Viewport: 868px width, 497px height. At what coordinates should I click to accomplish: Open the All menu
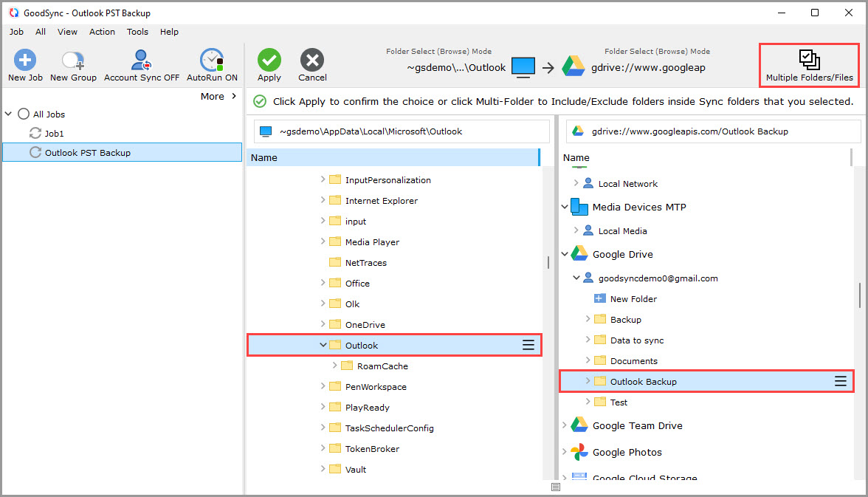(x=41, y=32)
